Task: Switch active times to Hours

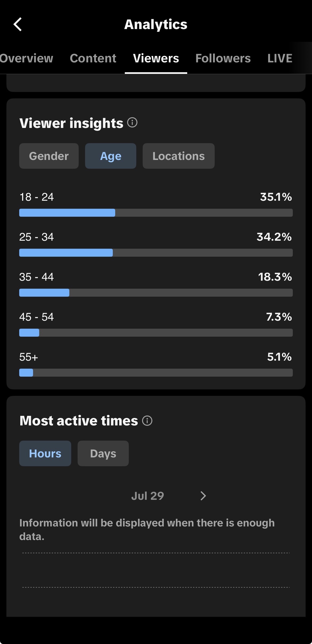Action: [45, 453]
